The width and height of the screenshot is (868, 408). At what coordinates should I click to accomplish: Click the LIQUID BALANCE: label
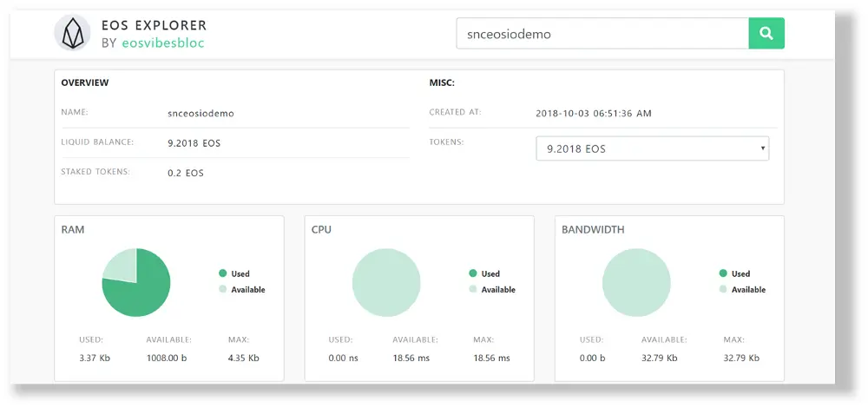coord(97,142)
